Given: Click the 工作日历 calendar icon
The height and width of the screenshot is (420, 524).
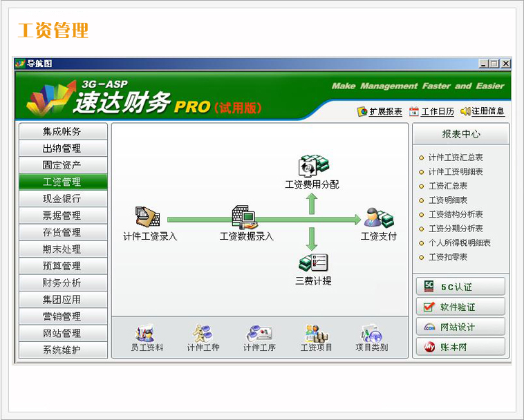Looking at the screenshot, I should [413, 111].
